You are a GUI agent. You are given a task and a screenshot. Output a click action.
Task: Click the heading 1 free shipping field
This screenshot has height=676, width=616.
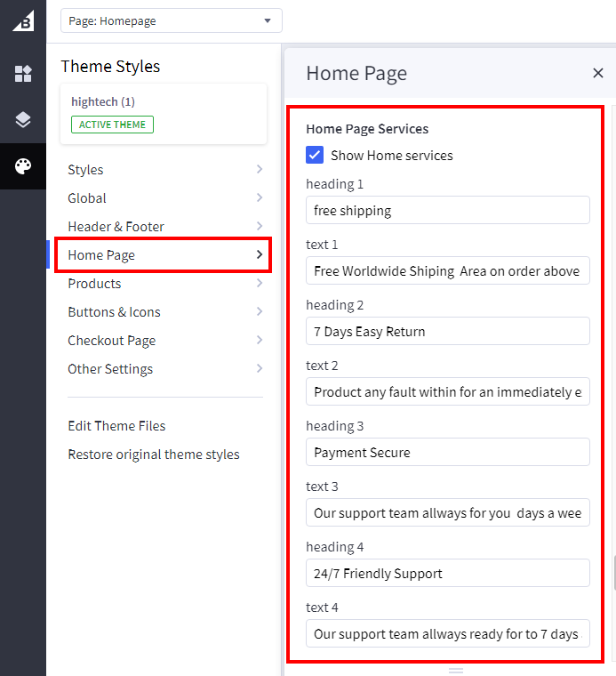coord(448,211)
